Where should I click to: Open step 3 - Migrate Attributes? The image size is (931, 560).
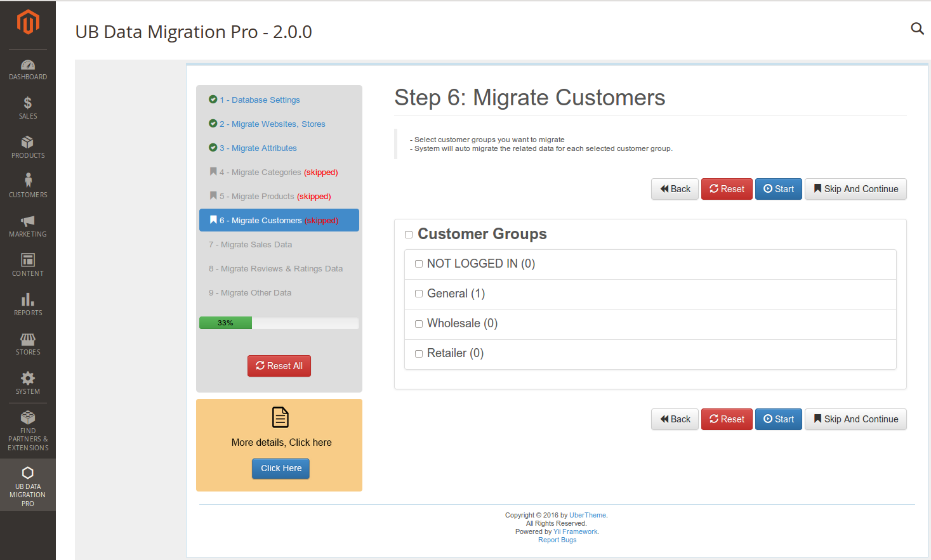(x=258, y=148)
